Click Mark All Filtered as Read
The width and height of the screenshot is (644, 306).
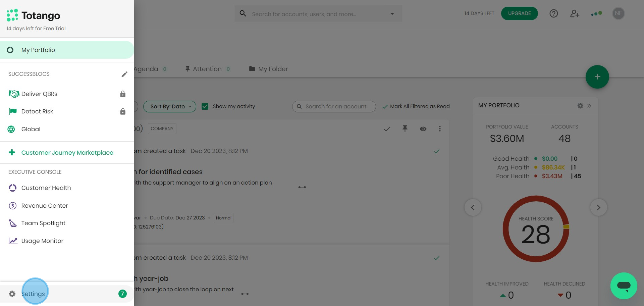416,106
